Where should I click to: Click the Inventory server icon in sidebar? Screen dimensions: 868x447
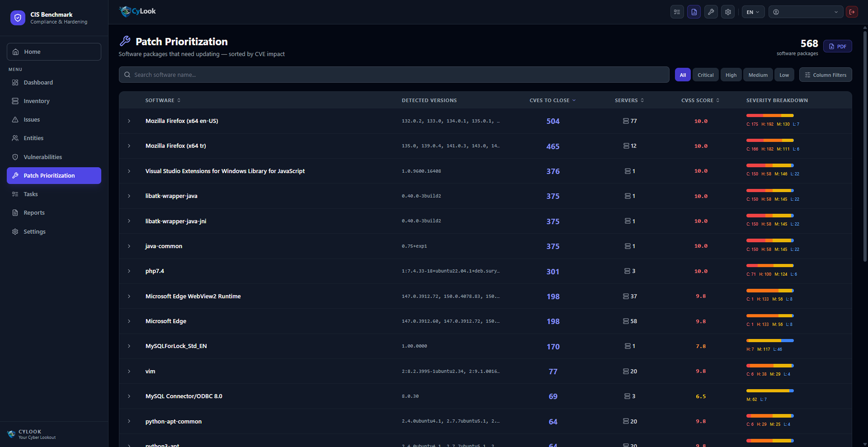click(15, 101)
